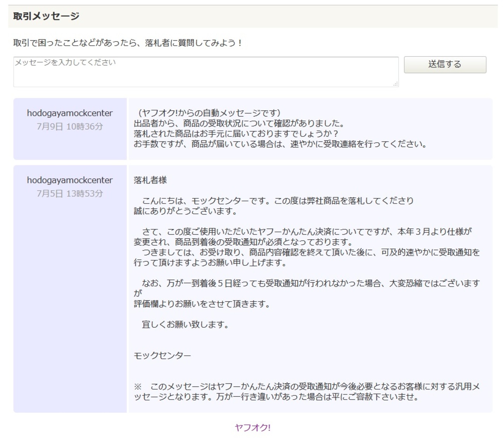The width and height of the screenshot is (504, 438).
Task: Click the モックセンター signature line
Action: (162, 355)
